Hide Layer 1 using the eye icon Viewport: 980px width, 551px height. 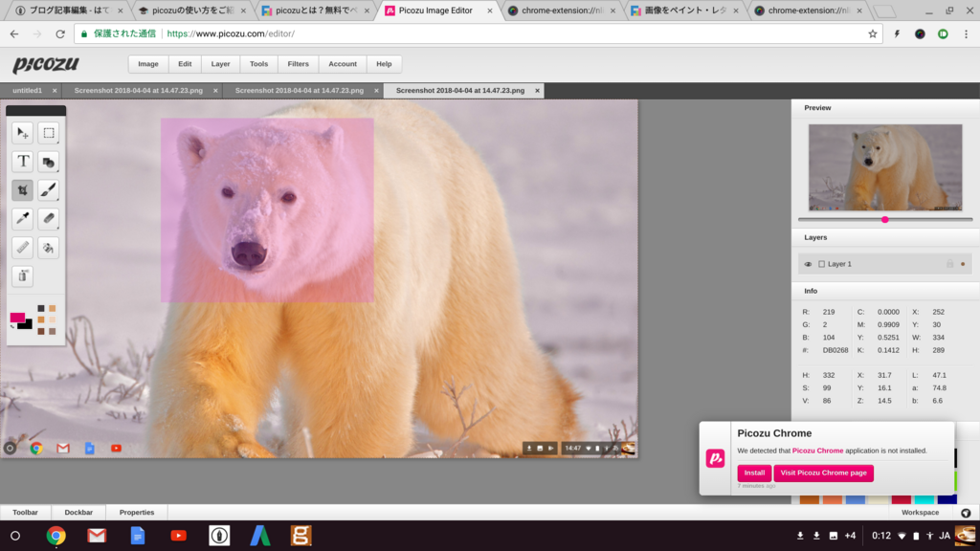808,264
